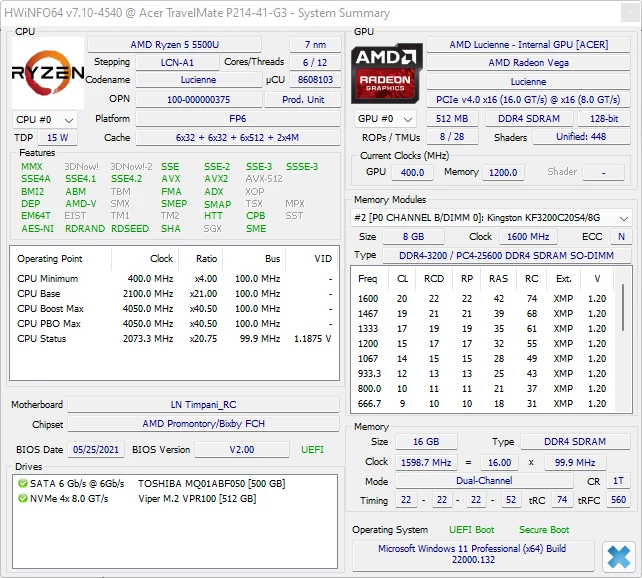Close the System Summary window
The height and width of the screenshot is (578, 642).
coord(631,13)
